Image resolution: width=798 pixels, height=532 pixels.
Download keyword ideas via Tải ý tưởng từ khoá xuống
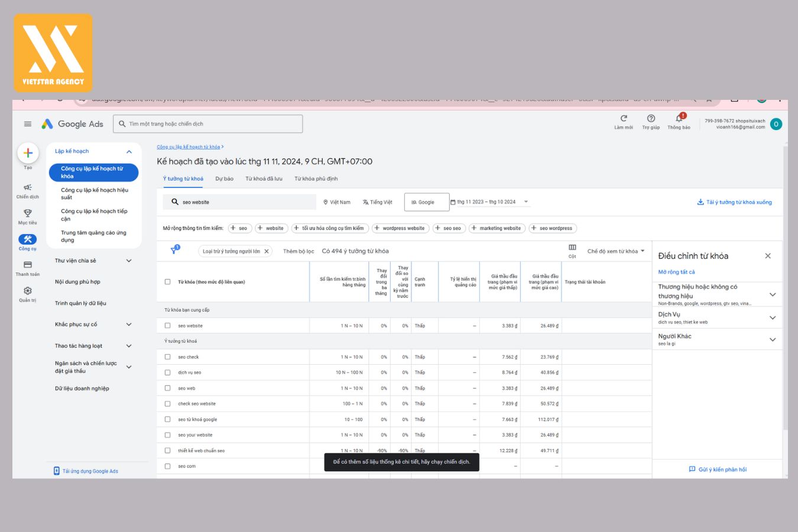click(735, 202)
